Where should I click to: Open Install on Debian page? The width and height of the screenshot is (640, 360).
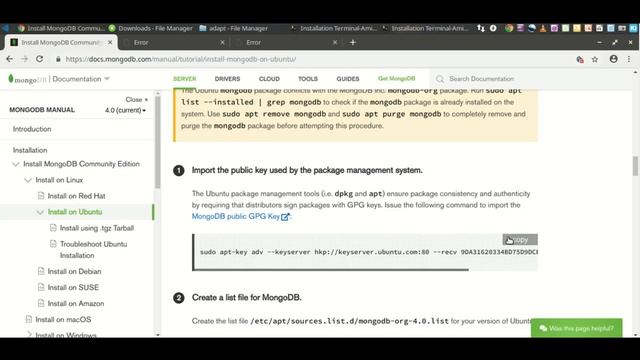click(74, 271)
